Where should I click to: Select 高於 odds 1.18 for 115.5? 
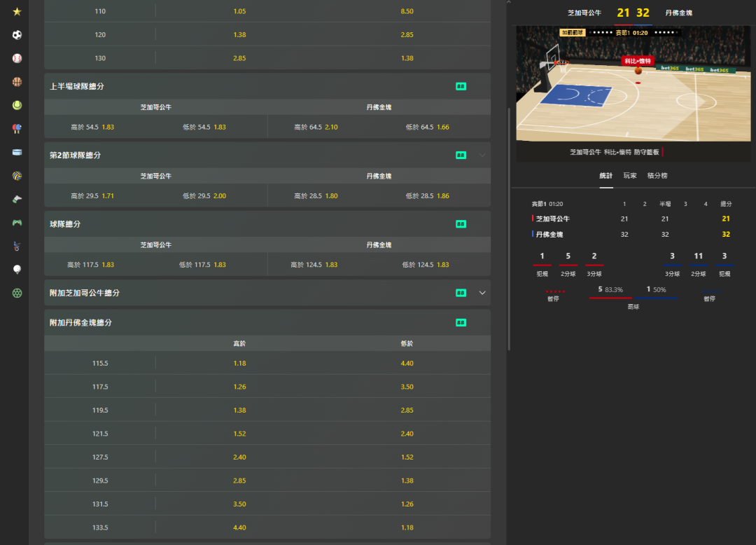click(x=239, y=363)
